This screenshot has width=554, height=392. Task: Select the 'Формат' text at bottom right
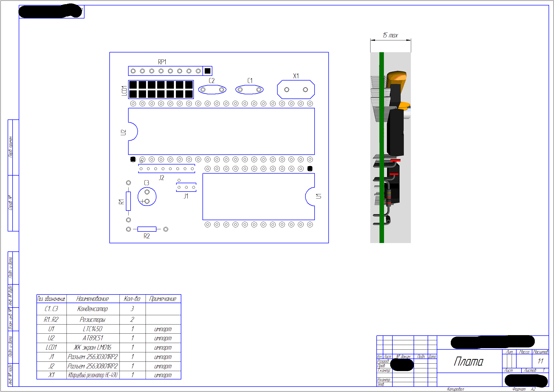[x=519, y=389]
